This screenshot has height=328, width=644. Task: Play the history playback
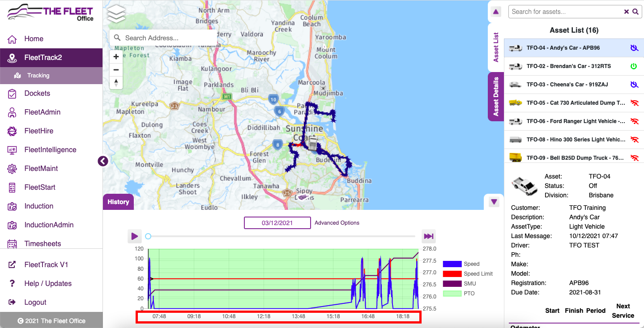(135, 236)
